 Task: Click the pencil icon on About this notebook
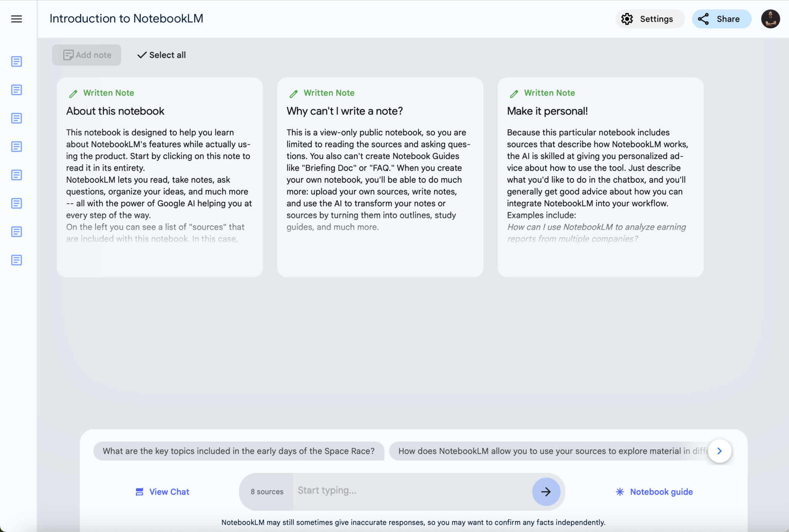point(72,92)
